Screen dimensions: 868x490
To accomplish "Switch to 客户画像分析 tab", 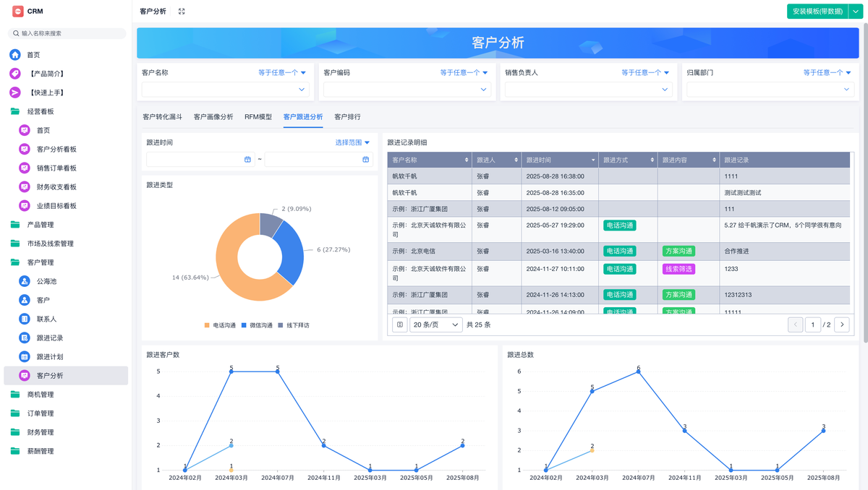I will point(213,116).
